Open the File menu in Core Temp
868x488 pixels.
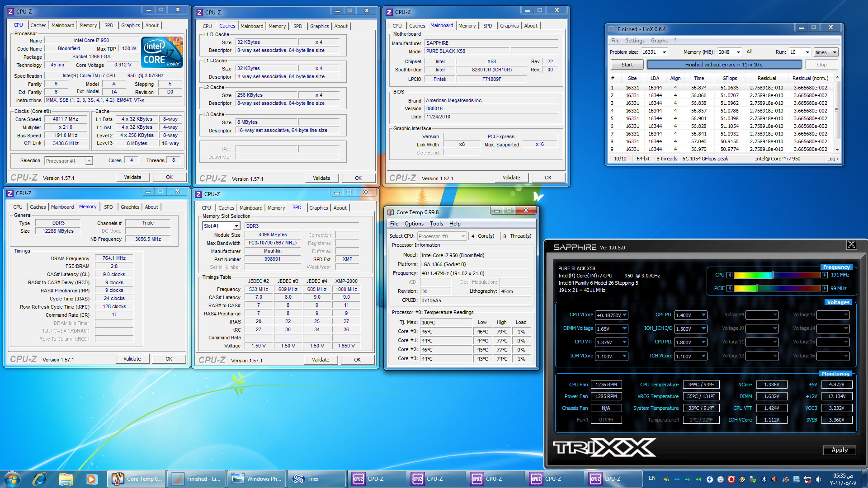click(394, 224)
